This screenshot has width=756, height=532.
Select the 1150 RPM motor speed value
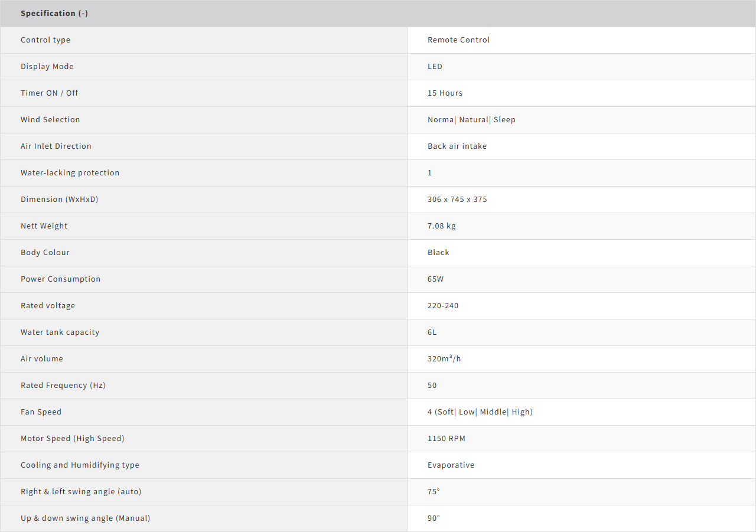[x=447, y=439]
